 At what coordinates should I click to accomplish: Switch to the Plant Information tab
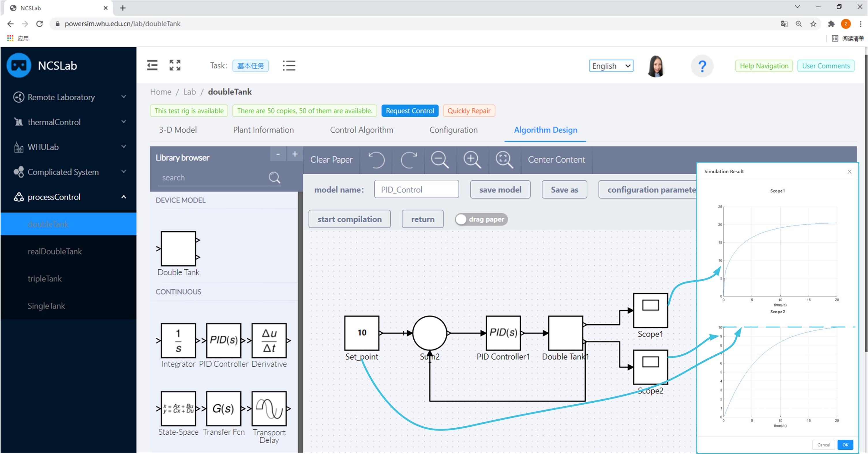pyautogui.click(x=263, y=130)
